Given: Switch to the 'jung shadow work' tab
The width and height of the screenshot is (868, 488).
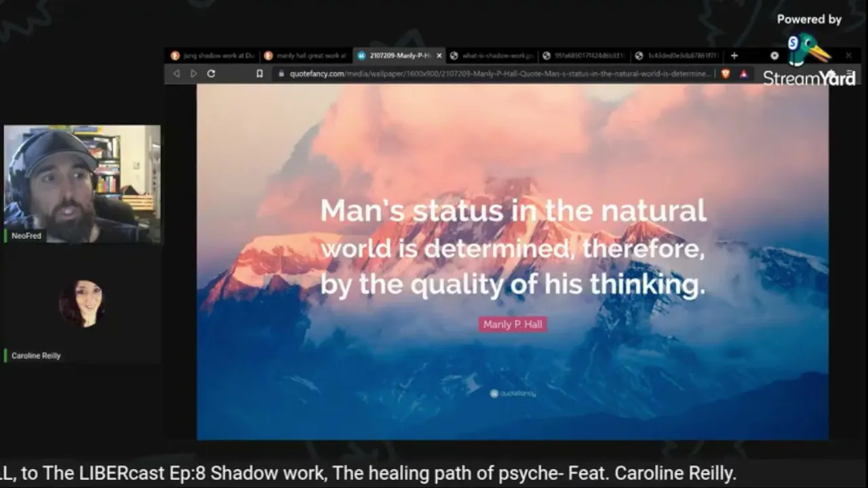Looking at the screenshot, I should point(212,56).
